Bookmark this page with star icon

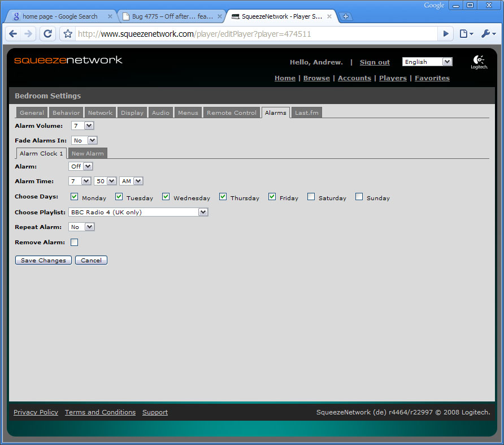[x=68, y=34]
